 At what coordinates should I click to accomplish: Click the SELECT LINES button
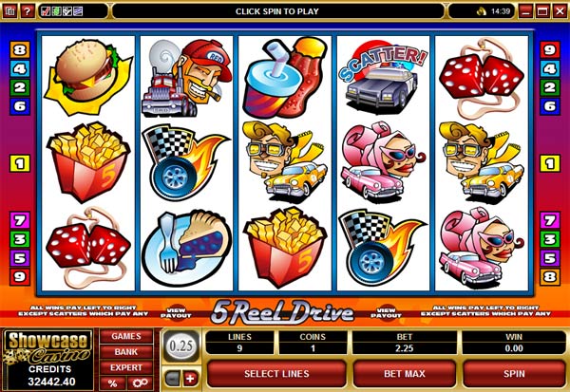click(276, 374)
